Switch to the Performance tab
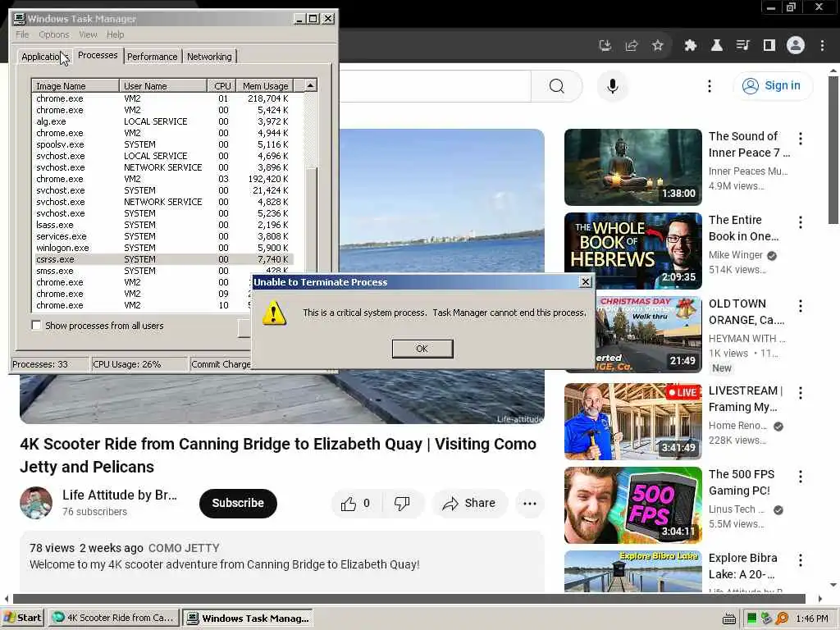This screenshot has height=630, width=840. tap(152, 57)
